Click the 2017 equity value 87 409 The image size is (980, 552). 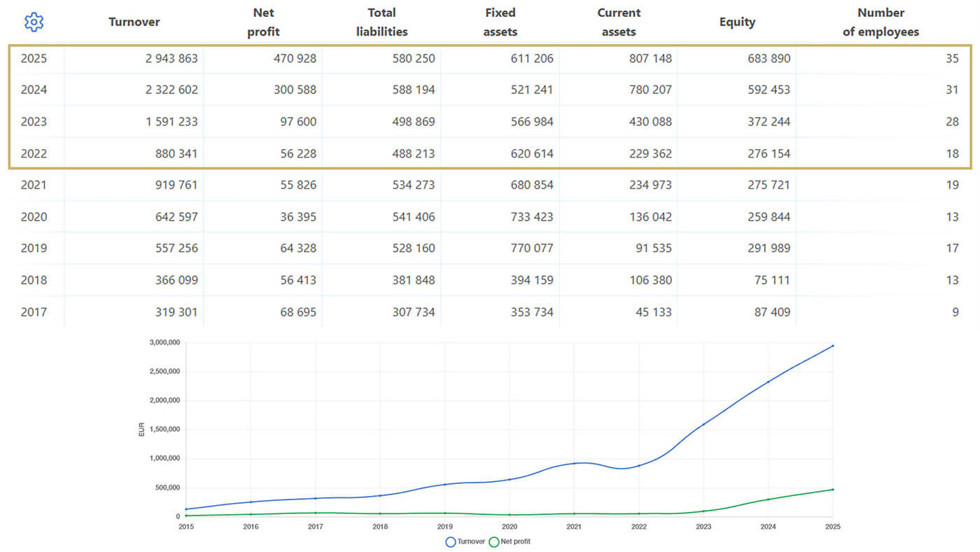coord(772,312)
